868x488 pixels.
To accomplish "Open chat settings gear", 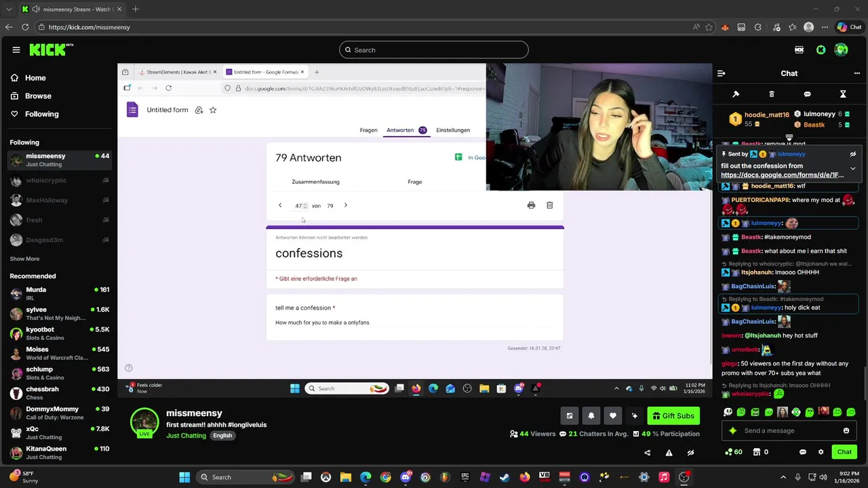I will pyautogui.click(x=821, y=452).
